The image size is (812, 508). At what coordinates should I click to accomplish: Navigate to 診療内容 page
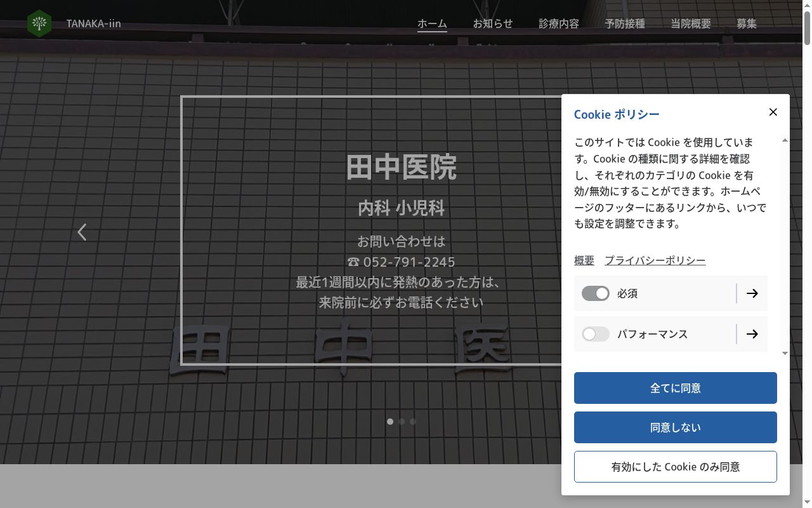pyautogui.click(x=559, y=23)
